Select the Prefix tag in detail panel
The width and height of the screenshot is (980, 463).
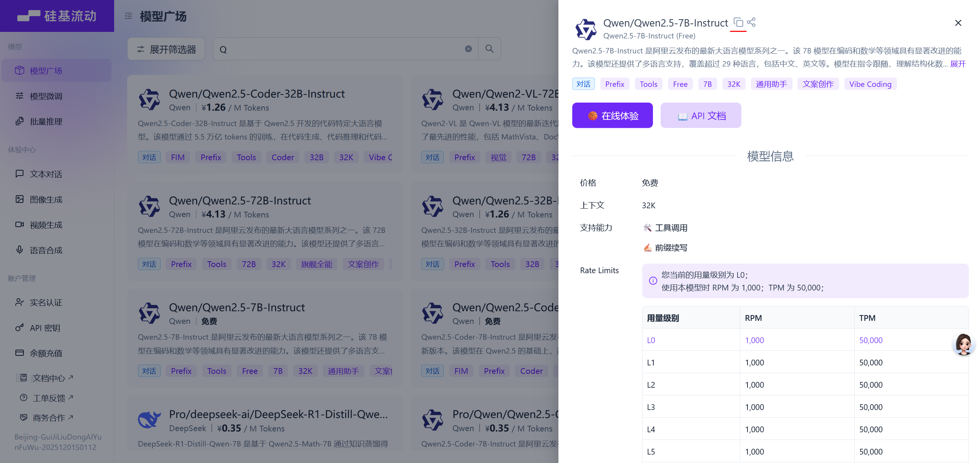pyautogui.click(x=615, y=84)
